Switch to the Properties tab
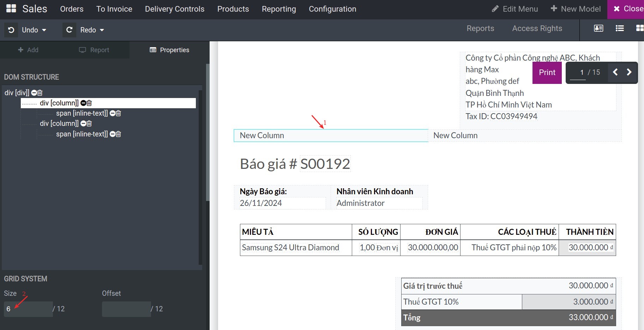This screenshot has width=644, height=330. click(169, 50)
